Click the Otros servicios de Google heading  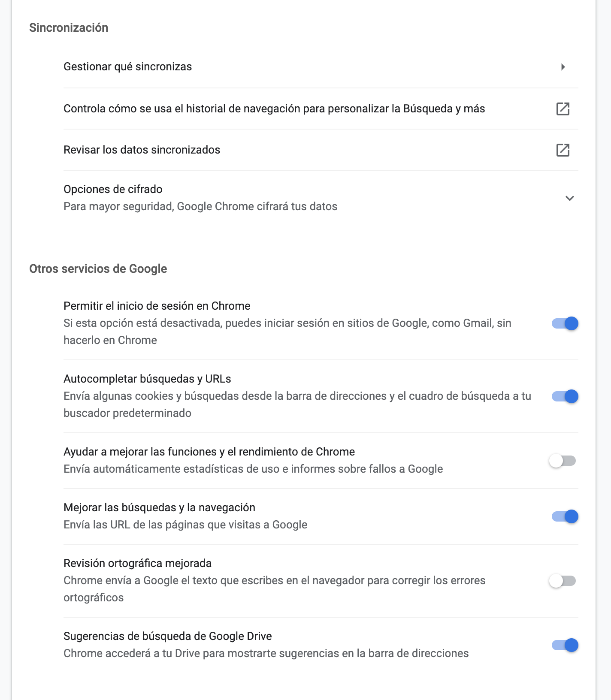tap(98, 269)
